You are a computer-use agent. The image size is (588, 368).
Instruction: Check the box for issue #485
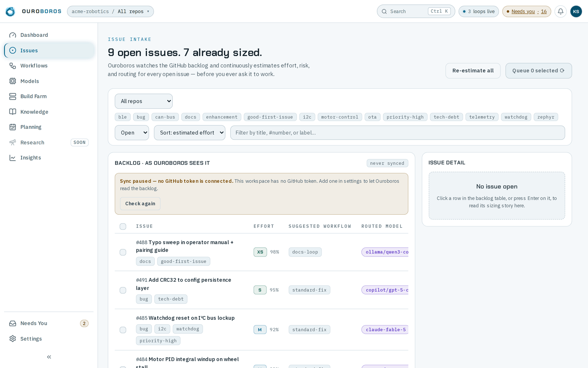(123, 330)
